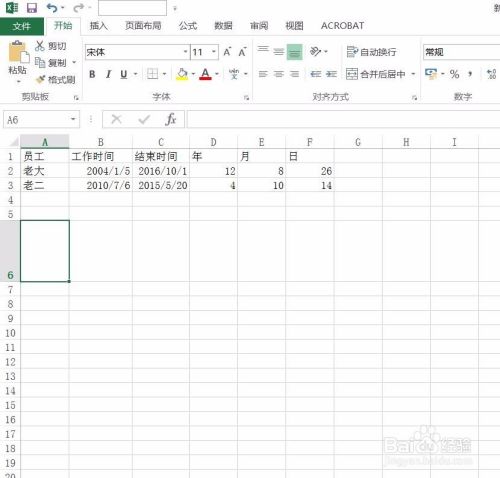Viewport: 500px width, 478px height.
Task: Toggle middle align
Action: (279, 52)
